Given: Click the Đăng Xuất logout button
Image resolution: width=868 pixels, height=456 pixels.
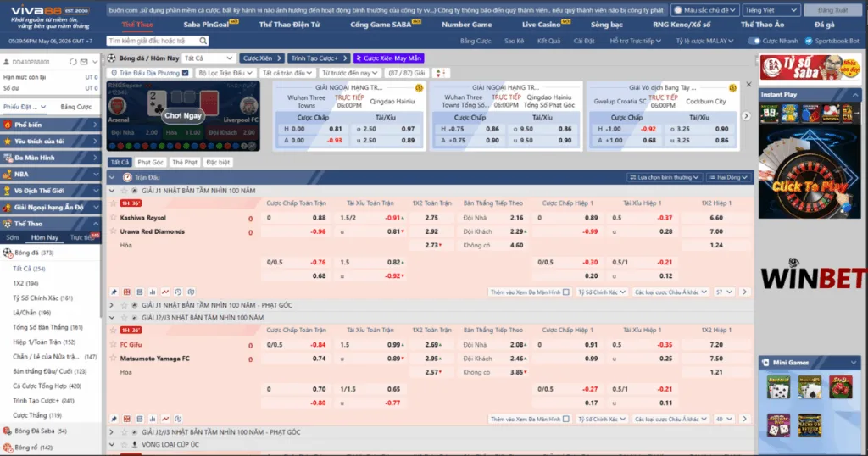Looking at the screenshot, I should (832, 10).
